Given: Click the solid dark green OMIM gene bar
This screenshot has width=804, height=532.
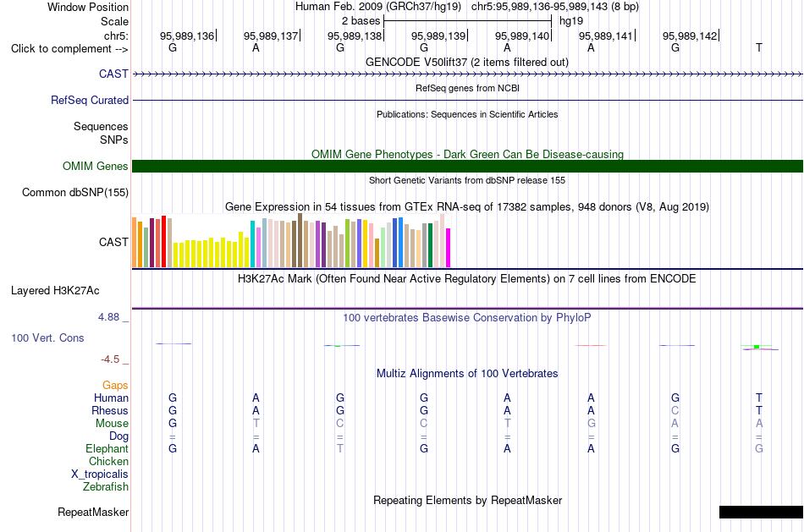Looking at the screenshot, I should coord(468,166).
